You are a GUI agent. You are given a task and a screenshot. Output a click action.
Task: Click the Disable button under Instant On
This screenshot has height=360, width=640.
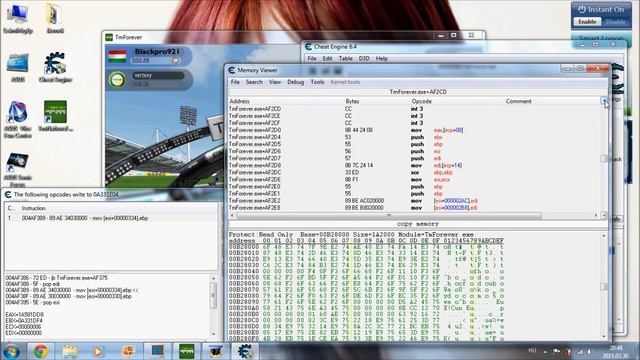click(x=615, y=22)
